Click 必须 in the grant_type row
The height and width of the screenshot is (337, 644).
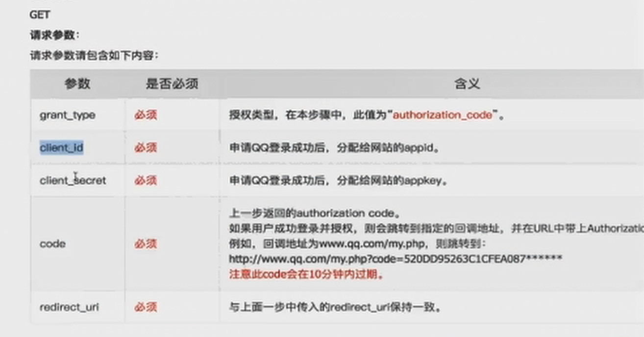click(x=146, y=115)
